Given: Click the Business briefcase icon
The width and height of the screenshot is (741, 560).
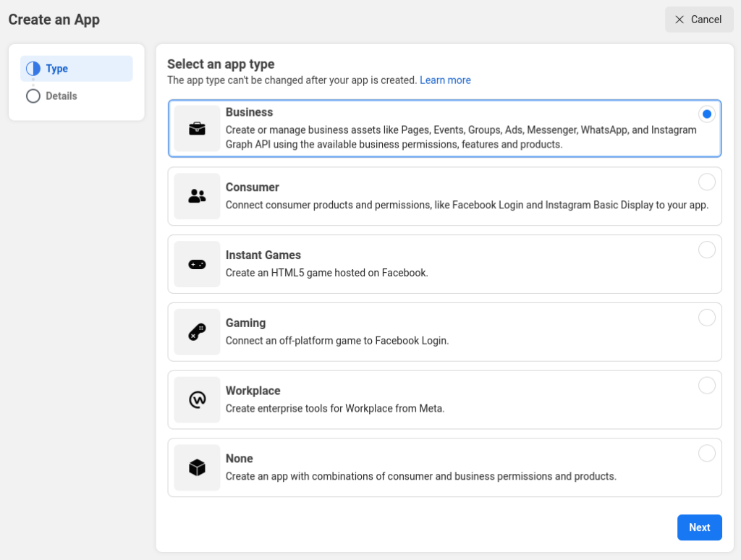Looking at the screenshot, I should pyautogui.click(x=197, y=129).
